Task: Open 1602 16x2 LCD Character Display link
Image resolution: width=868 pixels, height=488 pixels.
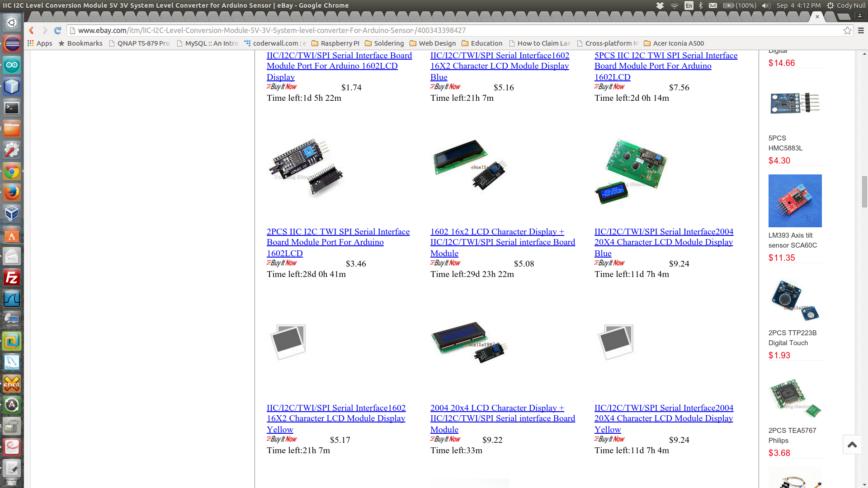Action: (x=503, y=242)
